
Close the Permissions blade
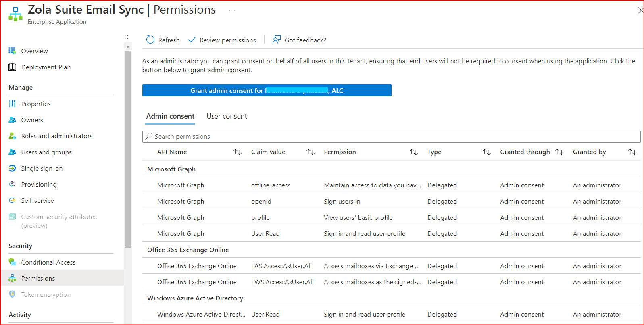[641, 10]
